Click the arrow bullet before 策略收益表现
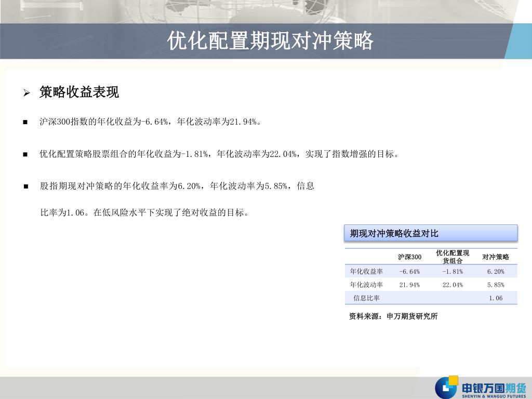The image size is (532, 399). (x=26, y=92)
